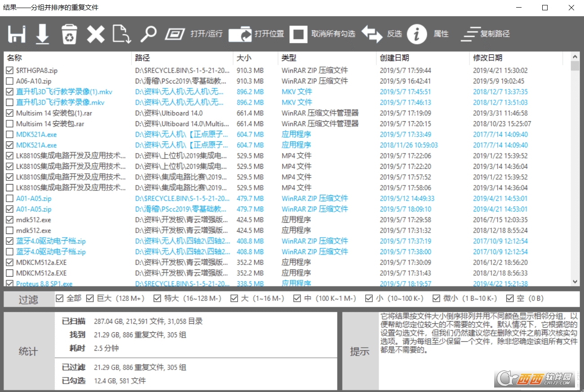Click the 打开位置 folder location icon

tap(240, 34)
